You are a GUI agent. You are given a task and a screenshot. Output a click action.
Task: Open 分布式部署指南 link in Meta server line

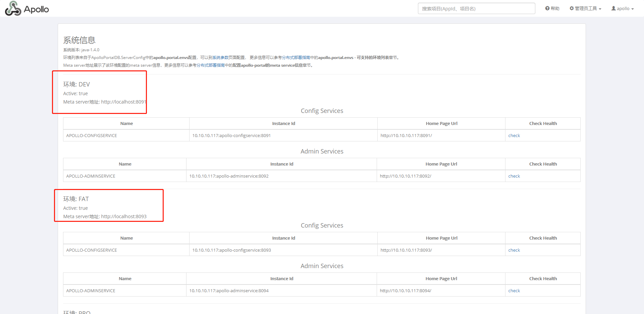point(211,65)
